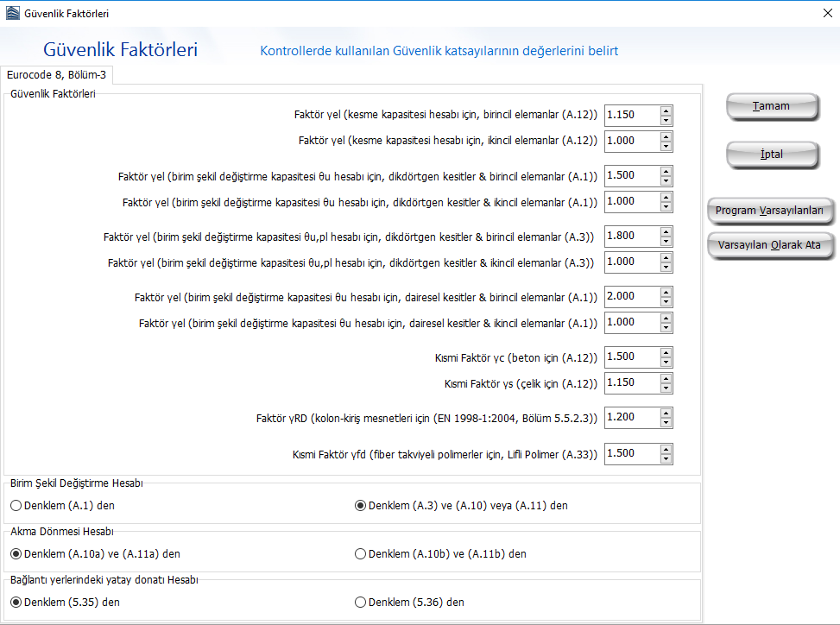Increase Kısmi Faktör γc beton value

click(666, 352)
